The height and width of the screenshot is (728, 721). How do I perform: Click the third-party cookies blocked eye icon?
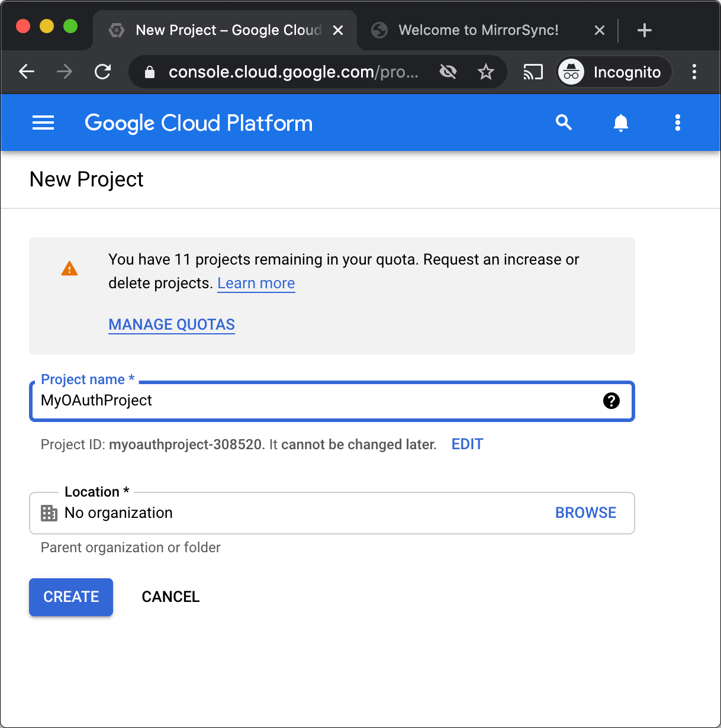448,72
